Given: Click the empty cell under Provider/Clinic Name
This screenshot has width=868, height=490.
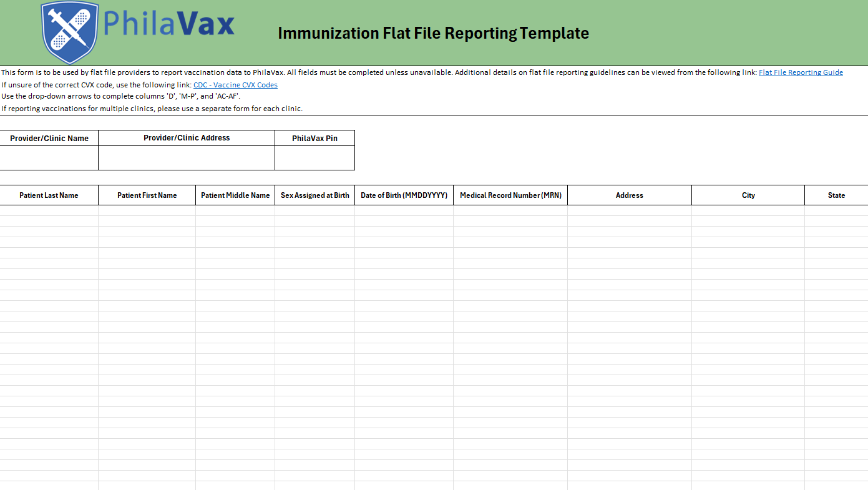Looking at the screenshot, I should point(49,158).
